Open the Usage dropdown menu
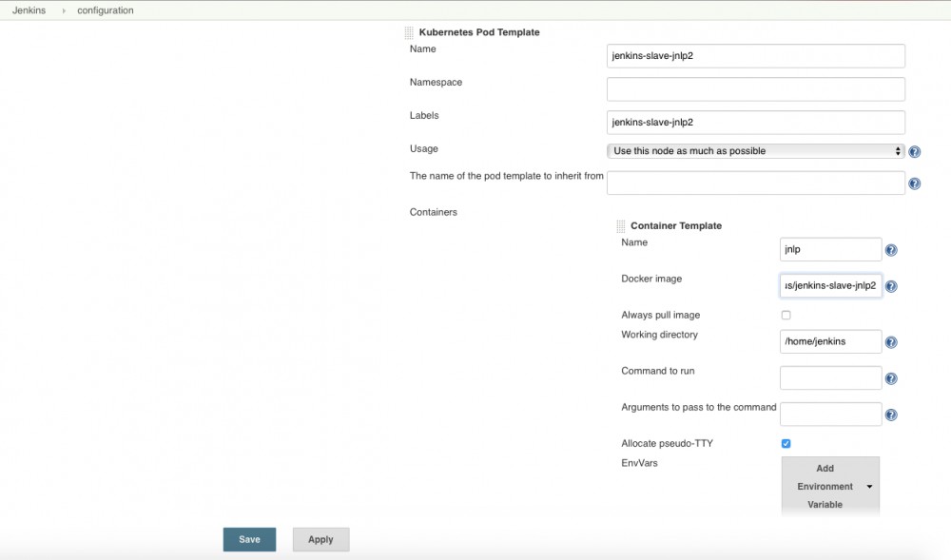The width and height of the screenshot is (951, 560). 755,151
